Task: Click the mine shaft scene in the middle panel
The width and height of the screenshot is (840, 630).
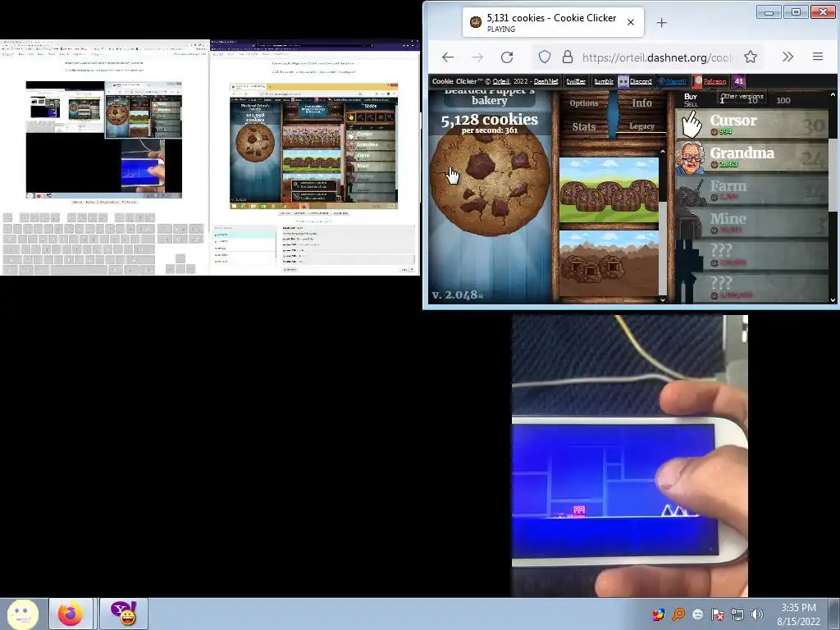Action: pyautogui.click(x=609, y=263)
